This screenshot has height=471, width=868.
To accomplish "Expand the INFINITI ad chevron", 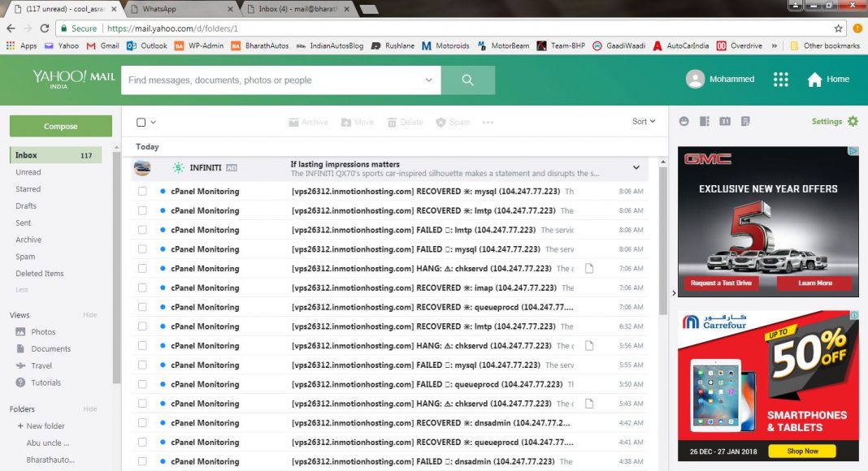I will [x=636, y=168].
